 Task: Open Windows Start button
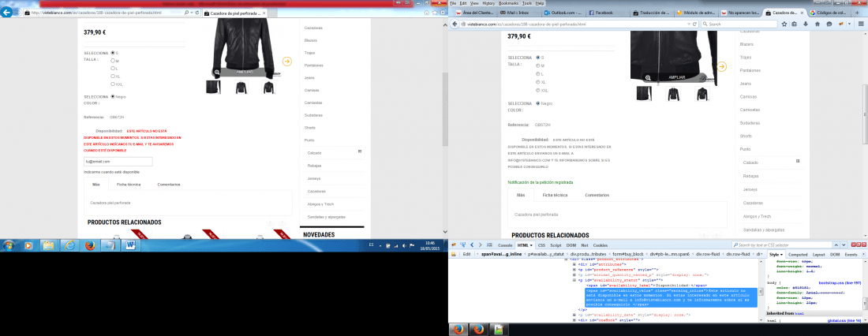tap(10, 245)
